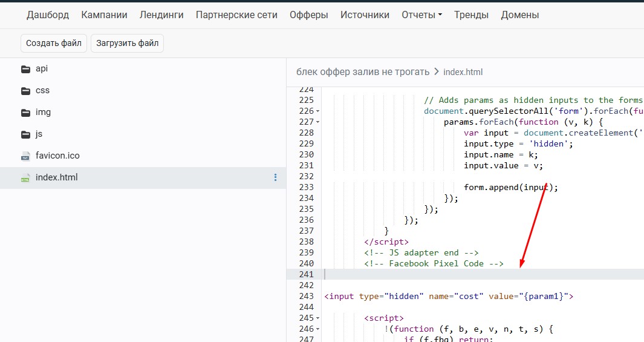
Task: Click the index.html file icon
Action: [25, 178]
